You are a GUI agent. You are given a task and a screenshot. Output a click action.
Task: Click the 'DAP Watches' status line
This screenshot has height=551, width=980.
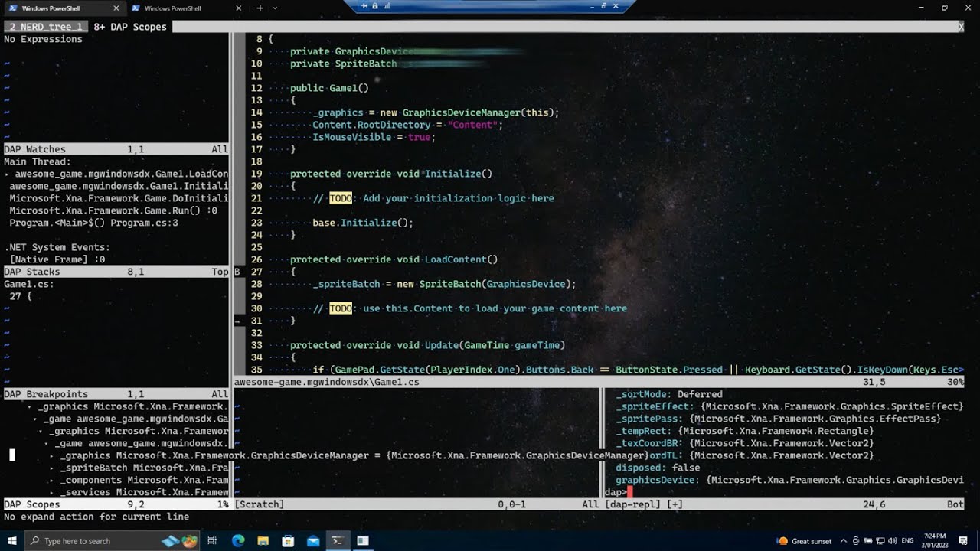116,149
